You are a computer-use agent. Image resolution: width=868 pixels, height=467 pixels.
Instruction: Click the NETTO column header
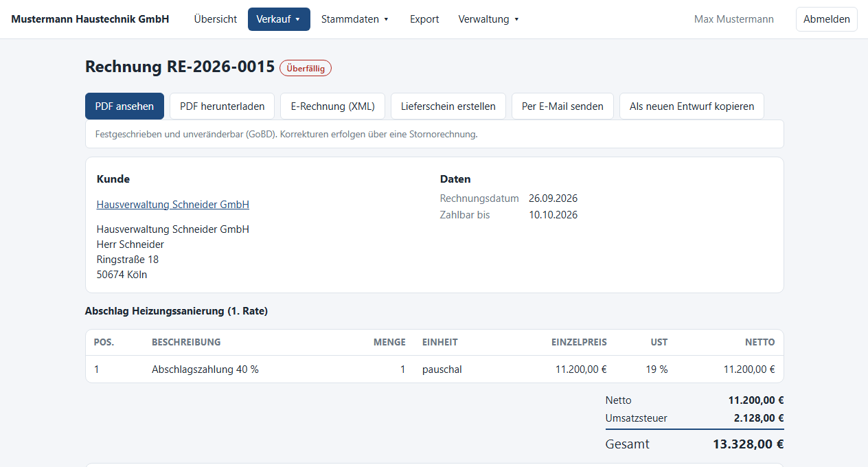[x=760, y=342]
